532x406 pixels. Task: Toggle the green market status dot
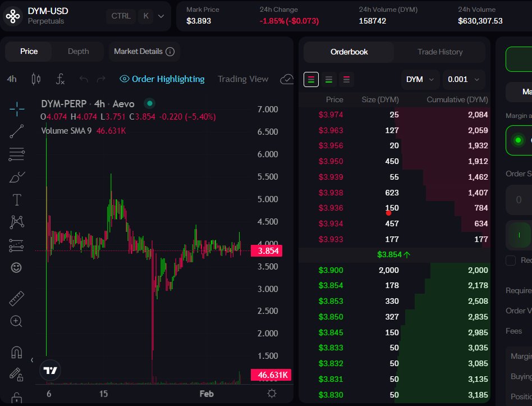click(x=150, y=103)
